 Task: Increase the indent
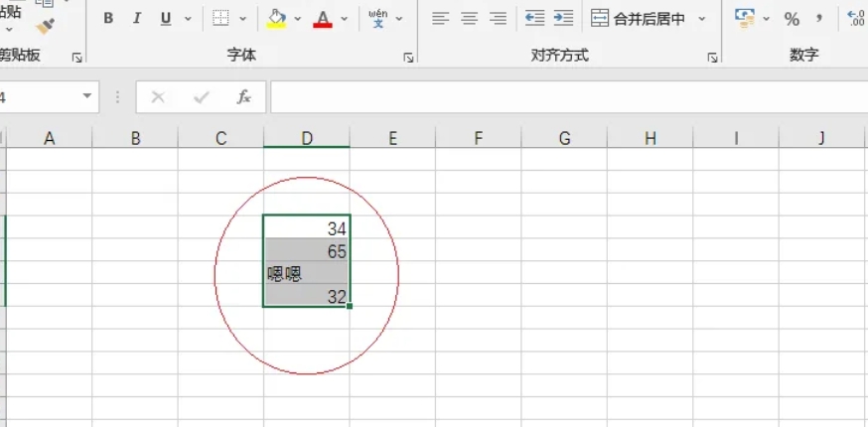pyautogui.click(x=563, y=18)
